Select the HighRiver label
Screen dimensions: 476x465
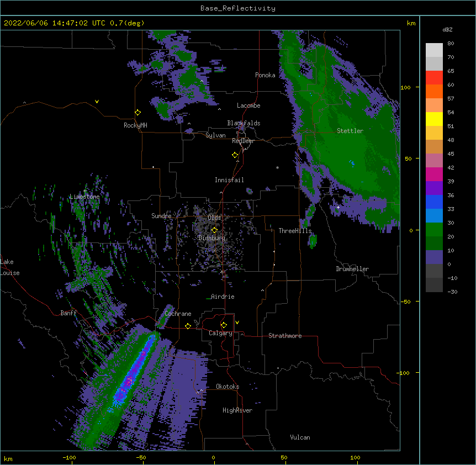coord(237,410)
